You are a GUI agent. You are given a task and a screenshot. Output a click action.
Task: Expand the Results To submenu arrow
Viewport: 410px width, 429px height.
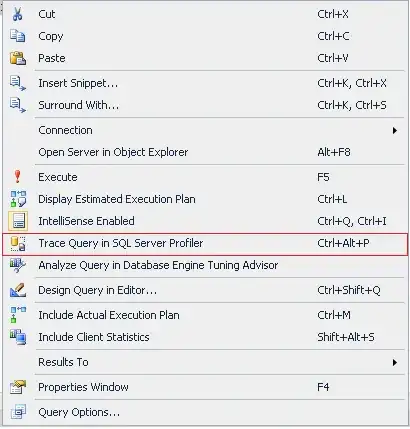tap(395, 362)
